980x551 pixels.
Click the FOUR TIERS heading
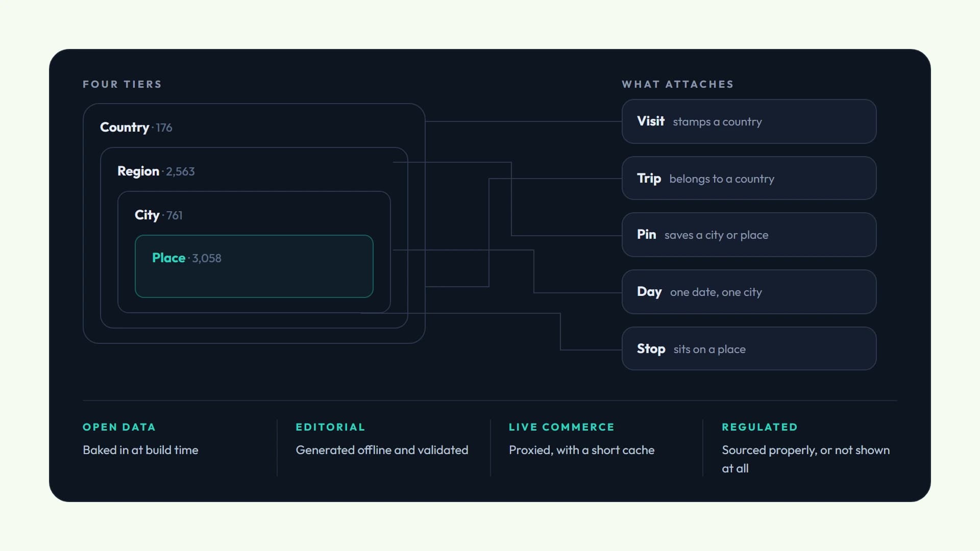click(122, 84)
